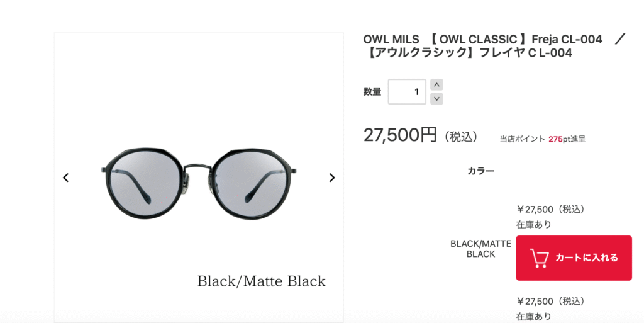Image resolution: width=644 pixels, height=323 pixels.
Task: Click the shopping cart icon in red button
Action: point(539,258)
